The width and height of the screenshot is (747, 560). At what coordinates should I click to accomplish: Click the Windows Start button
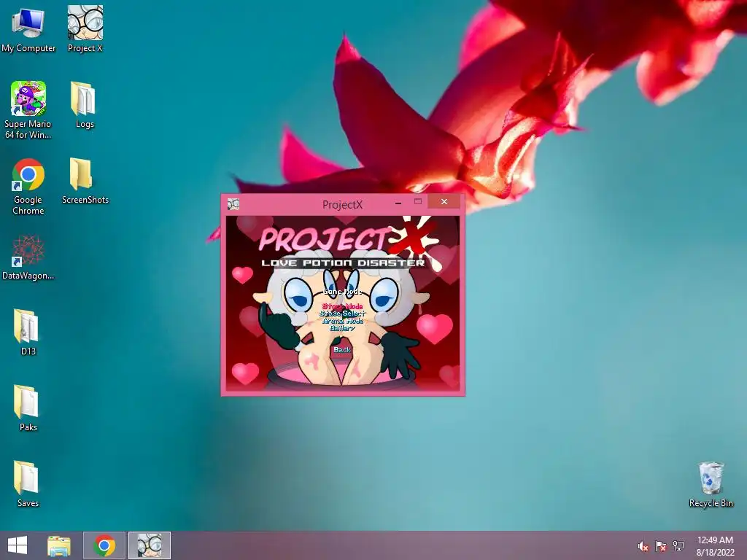[18, 545]
